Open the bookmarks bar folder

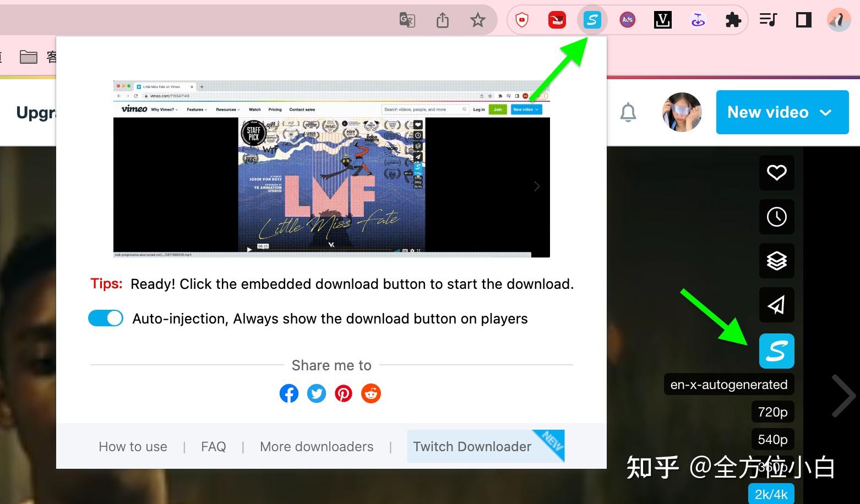point(29,57)
